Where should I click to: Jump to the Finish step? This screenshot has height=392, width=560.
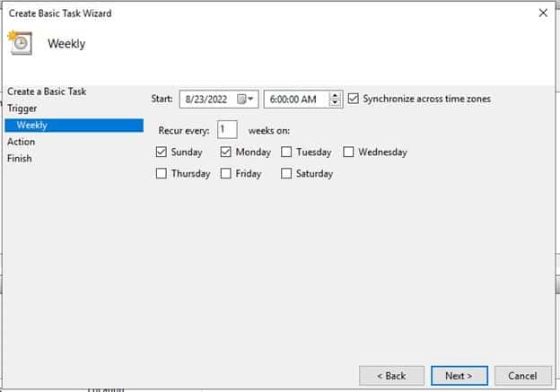click(x=20, y=159)
